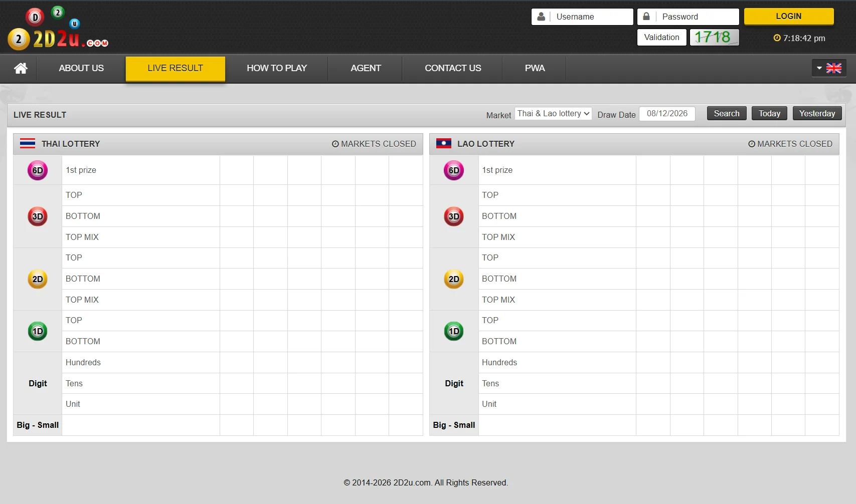
Task: Click the Thai Lottery 6D ball icon
Action: click(38, 170)
